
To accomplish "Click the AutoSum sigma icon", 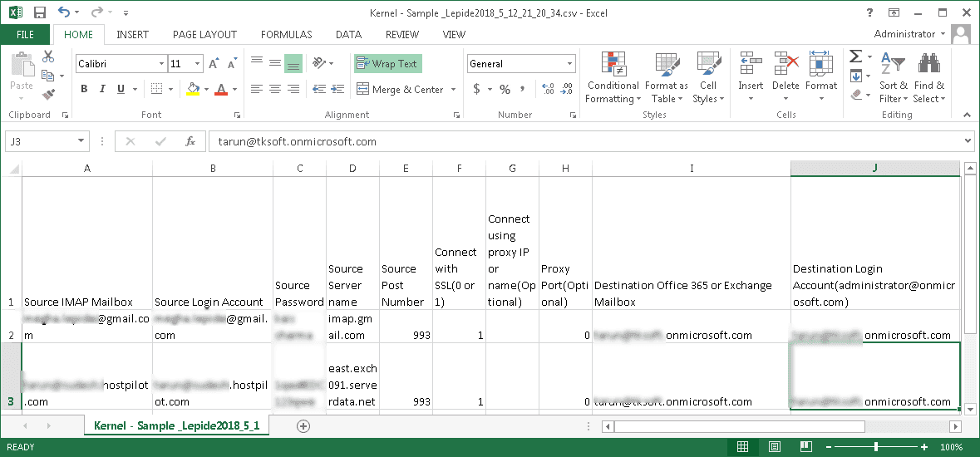I will [856, 57].
